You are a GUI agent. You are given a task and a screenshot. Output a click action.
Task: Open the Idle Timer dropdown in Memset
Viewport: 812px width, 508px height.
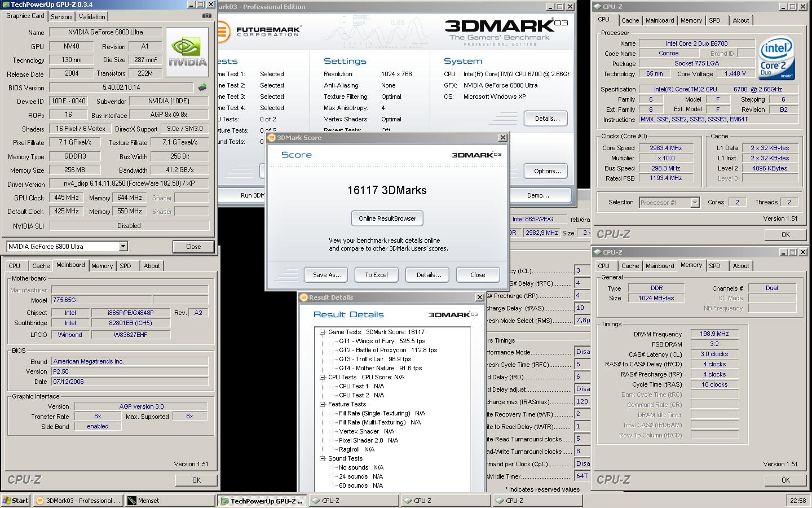(582, 476)
